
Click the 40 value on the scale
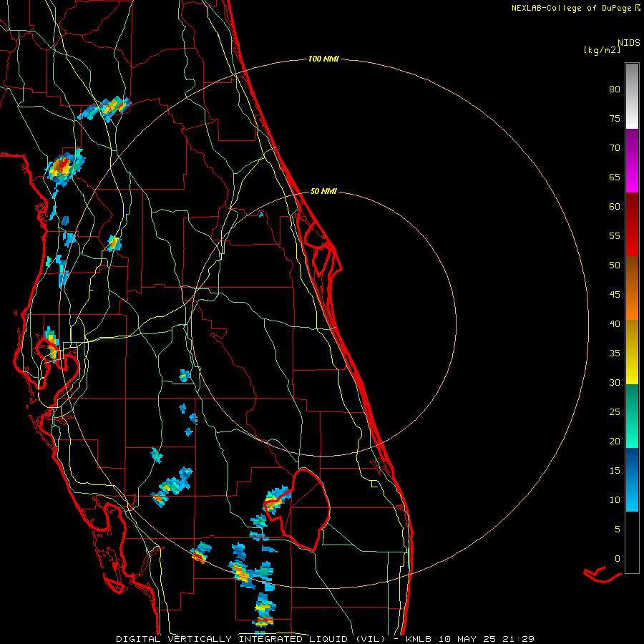pyautogui.click(x=615, y=323)
